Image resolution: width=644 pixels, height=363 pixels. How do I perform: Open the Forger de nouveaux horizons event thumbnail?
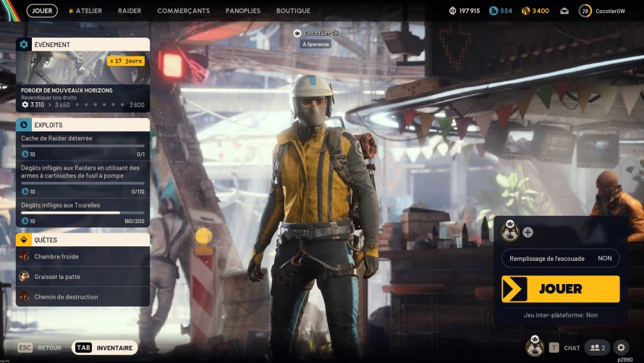(x=83, y=68)
